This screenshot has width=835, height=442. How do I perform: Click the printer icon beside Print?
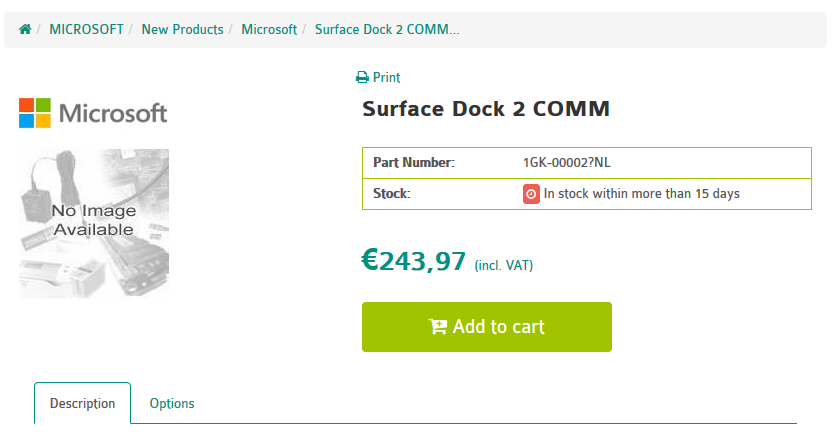(362, 78)
